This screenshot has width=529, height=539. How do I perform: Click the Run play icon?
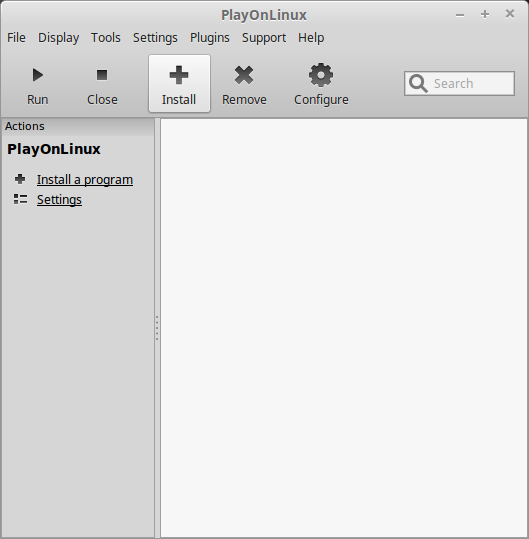point(38,75)
